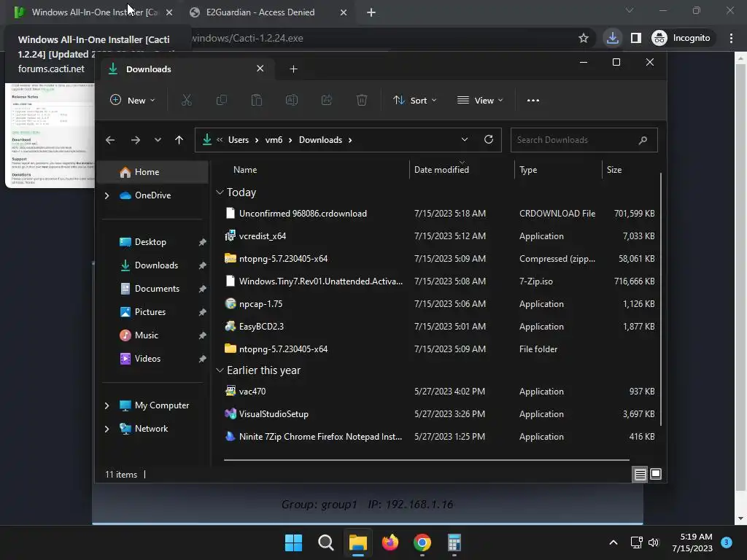The image size is (747, 560).
Task: Sort by the Size column header
Action: click(614, 169)
